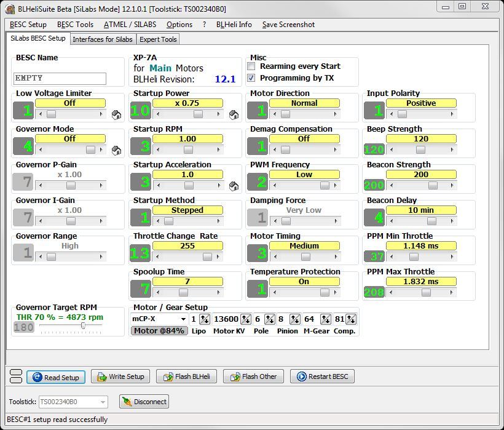This screenshot has width=504, height=430.
Task: Click Beep Strength slider thumb
Action: point(420,150)
